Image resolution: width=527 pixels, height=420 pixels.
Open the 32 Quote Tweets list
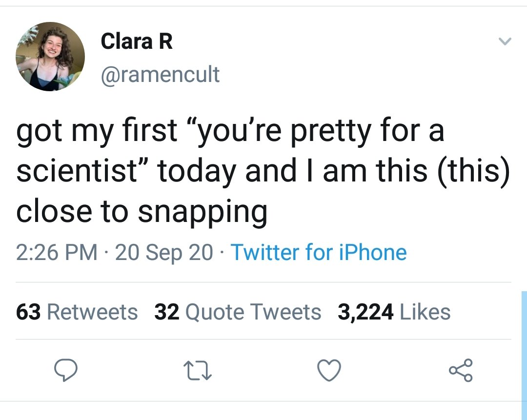pos(238,312)
